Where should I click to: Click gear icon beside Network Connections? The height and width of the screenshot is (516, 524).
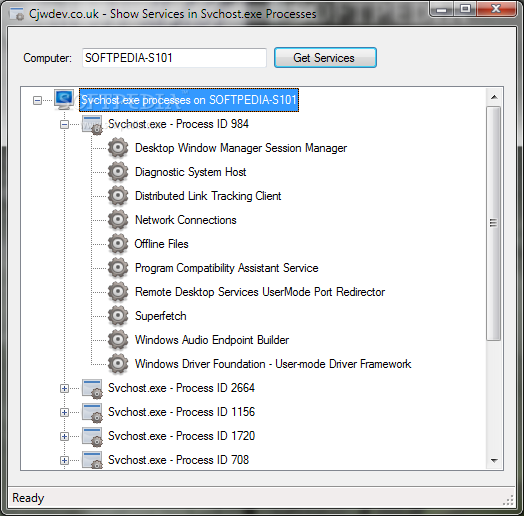[118, 220]
